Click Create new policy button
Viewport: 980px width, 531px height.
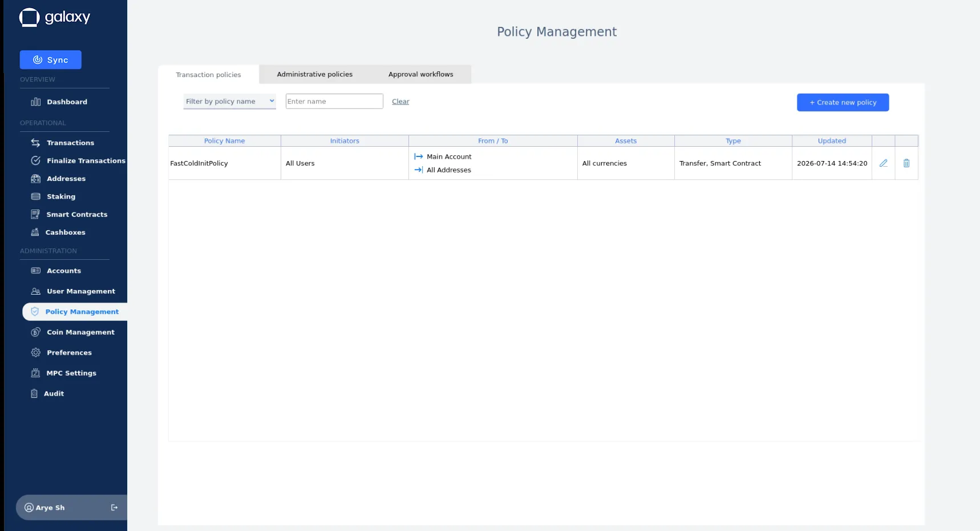[843, 102]
